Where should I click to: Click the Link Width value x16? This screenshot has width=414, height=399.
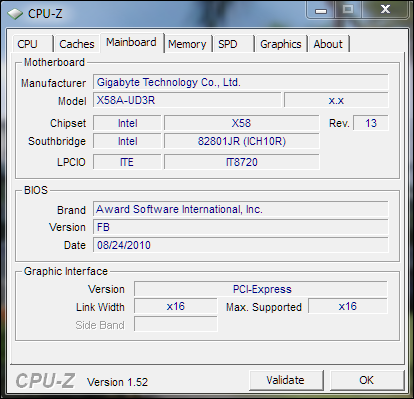(176, 306)
